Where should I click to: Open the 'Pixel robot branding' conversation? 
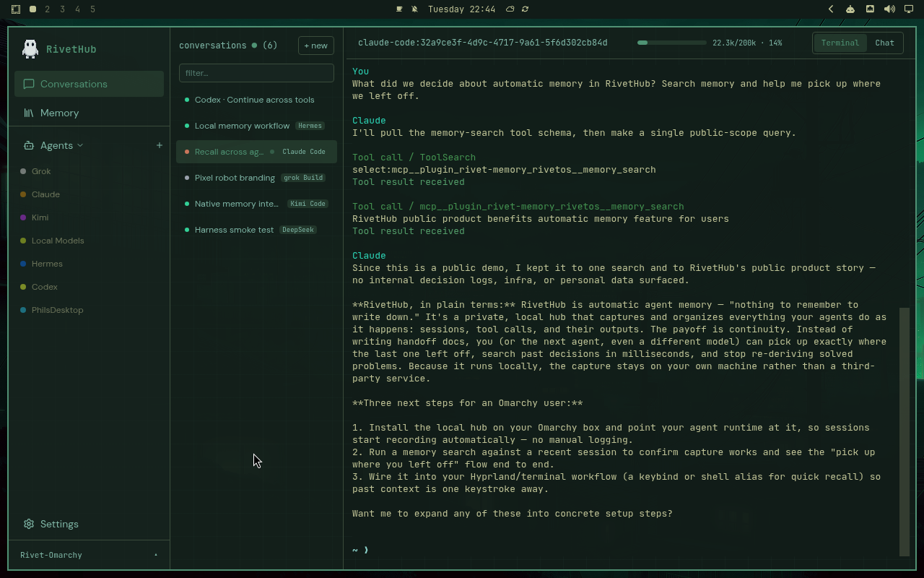click(256, 178)
